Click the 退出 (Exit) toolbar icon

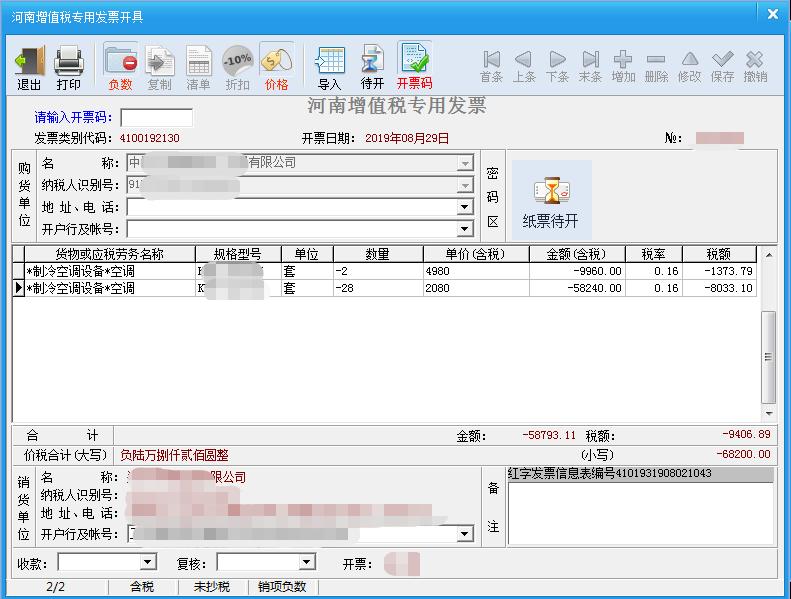click(29, 67)
